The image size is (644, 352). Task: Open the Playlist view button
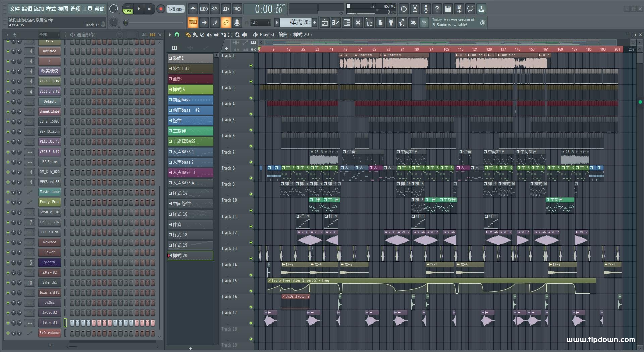click(x=325, y=23)
